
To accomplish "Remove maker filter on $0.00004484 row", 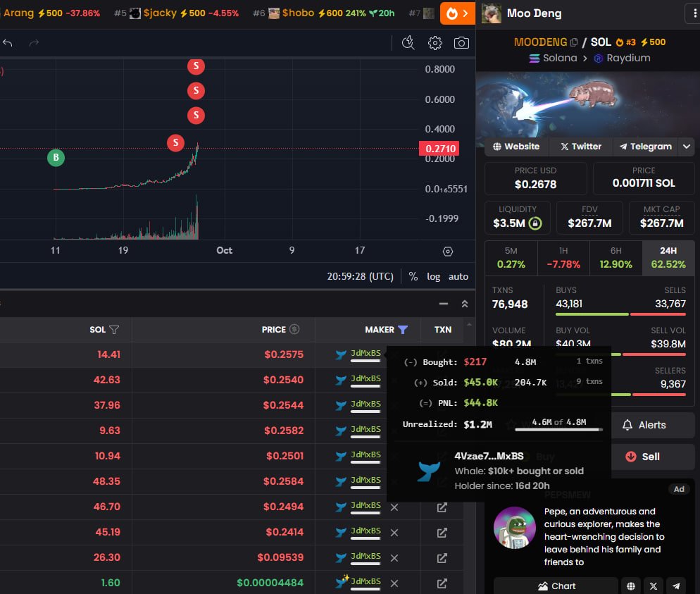I will coord(394,583).
